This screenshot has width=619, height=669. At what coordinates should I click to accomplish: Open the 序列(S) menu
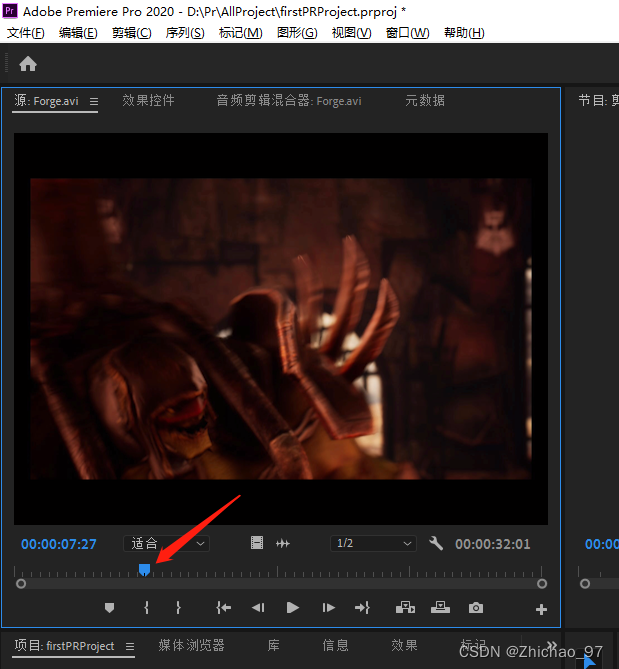click(185, 33)
